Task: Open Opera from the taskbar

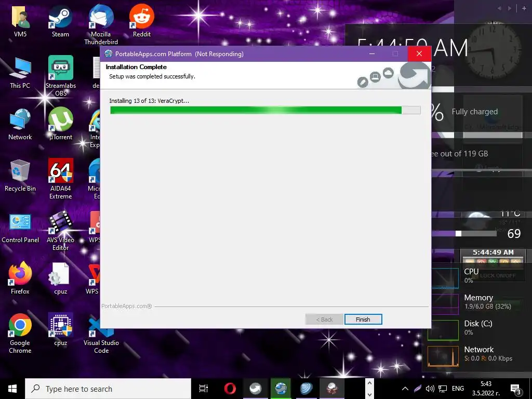Action: pyautogui.click(x=230, y=389)
